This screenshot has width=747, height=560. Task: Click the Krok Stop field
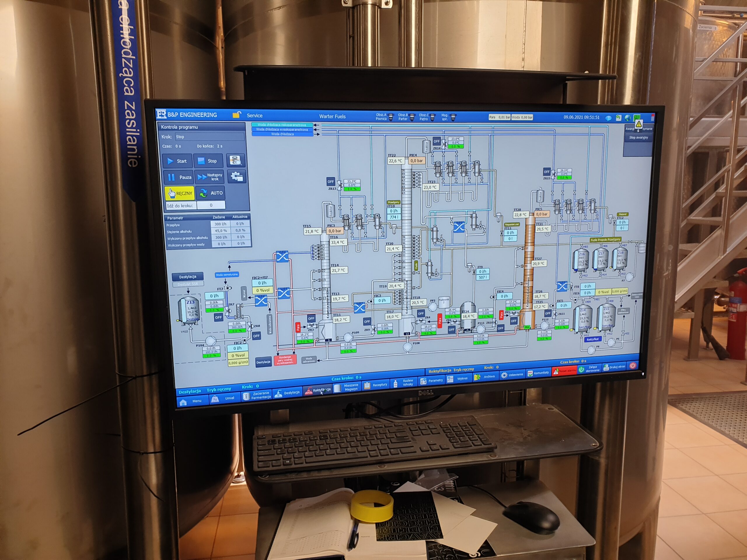coord(210,136)
